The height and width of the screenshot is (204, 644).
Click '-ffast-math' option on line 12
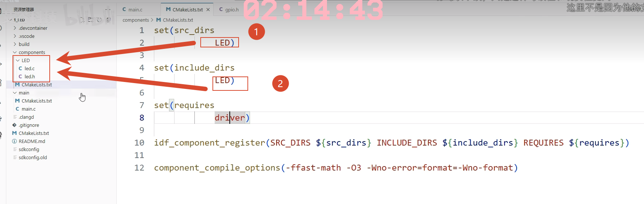tap(313, 168)
